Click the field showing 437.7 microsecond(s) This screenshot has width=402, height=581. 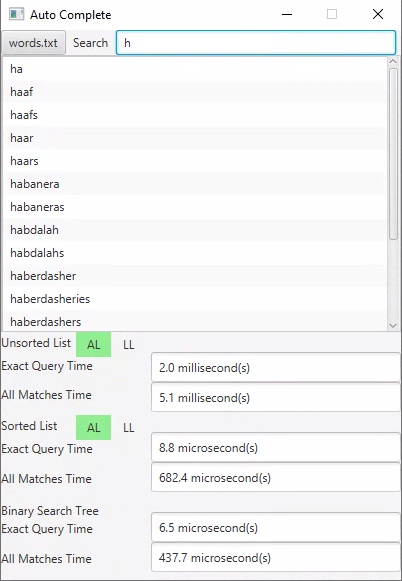click(276, 557)
